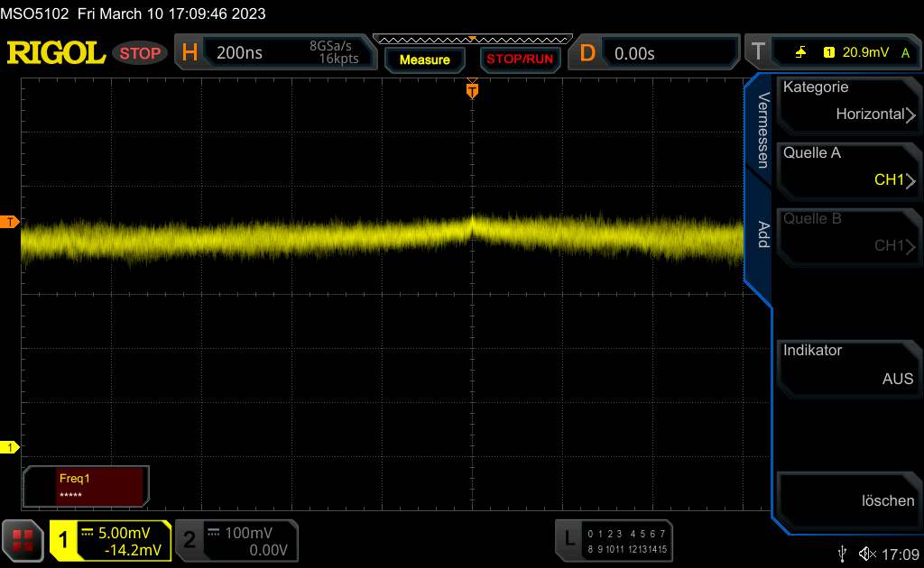Switch to the Vermessen tab
Image resolution: width=924 pixels, height=568 pixels.
(763, 130)
